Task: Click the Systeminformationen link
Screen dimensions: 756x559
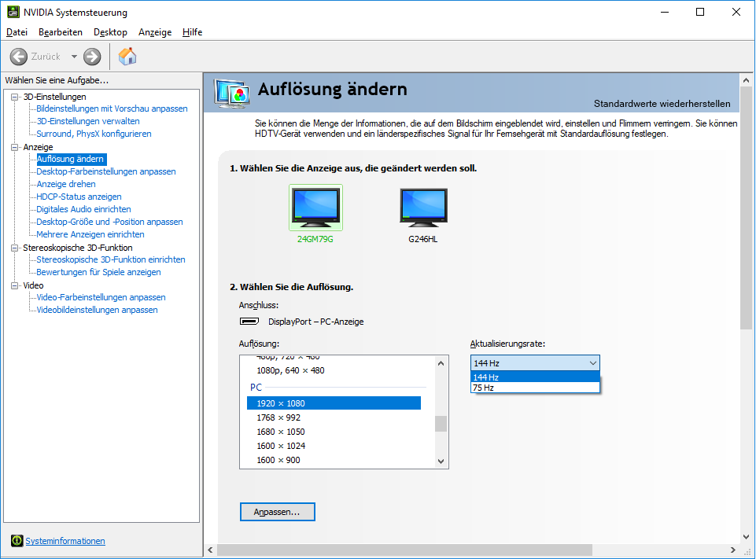Action: click(65, 541)
